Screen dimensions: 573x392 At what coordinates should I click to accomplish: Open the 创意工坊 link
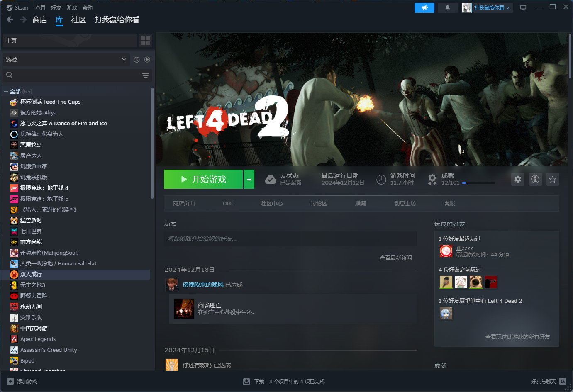(x=405, y=203)
